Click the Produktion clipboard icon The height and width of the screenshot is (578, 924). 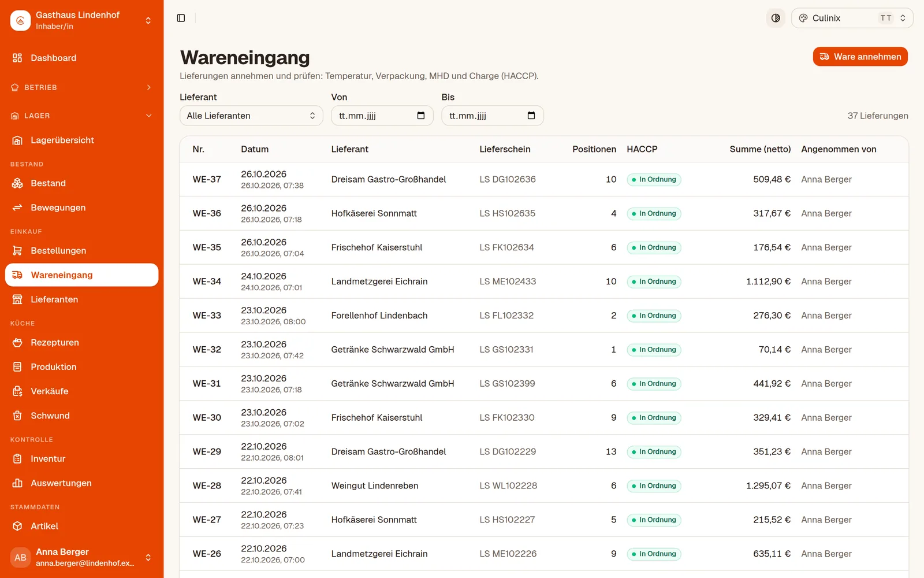click(17, 367)
